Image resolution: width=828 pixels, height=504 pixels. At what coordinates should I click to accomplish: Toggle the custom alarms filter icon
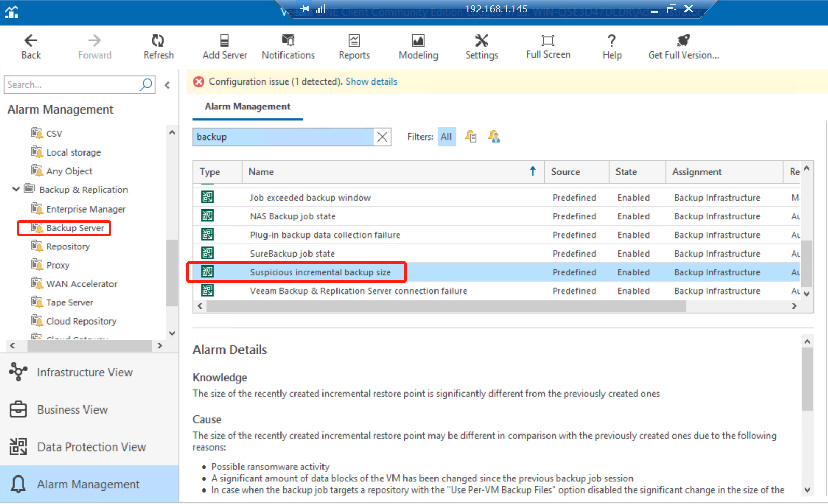point(494,136)
